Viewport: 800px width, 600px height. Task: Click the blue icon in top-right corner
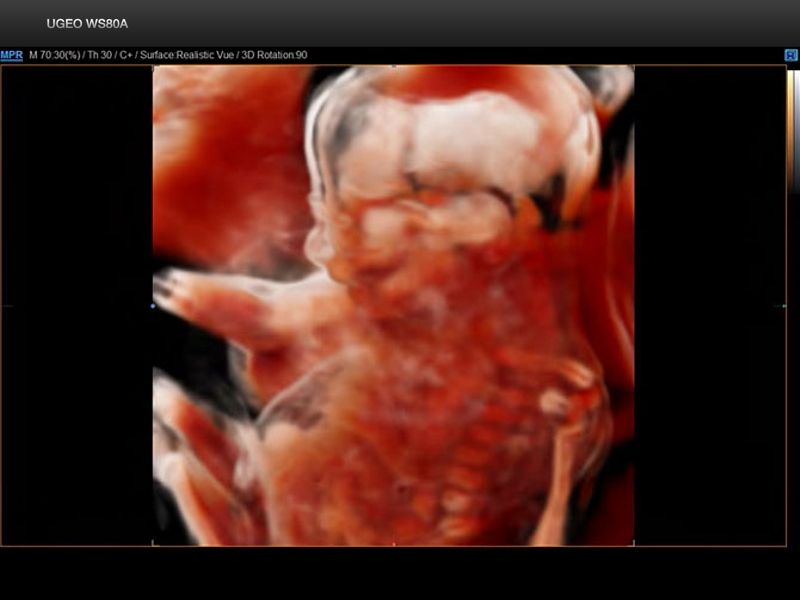tap(790, 56)
